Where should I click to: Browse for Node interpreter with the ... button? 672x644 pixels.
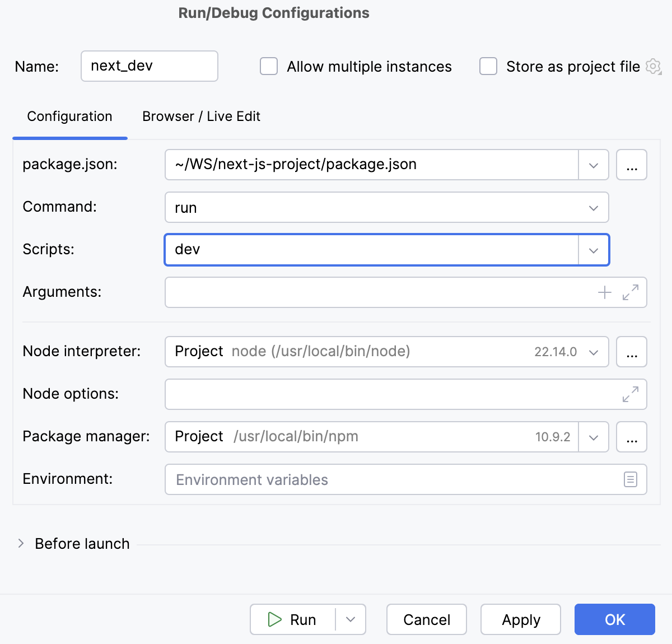pos(632,352)
